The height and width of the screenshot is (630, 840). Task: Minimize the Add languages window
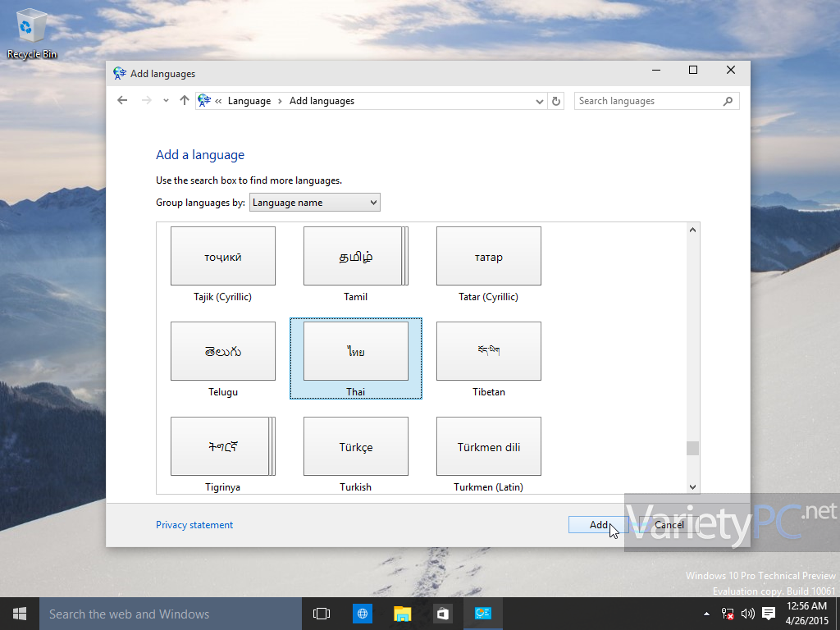point(656,71)
